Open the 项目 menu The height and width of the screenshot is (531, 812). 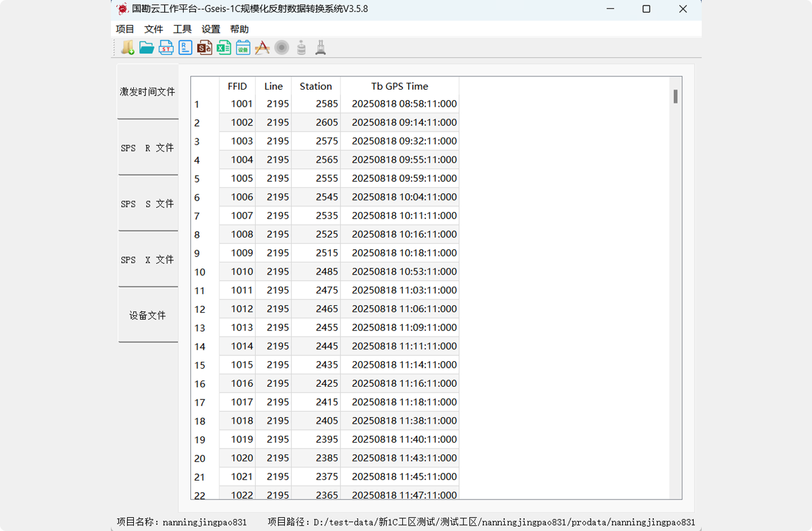pos(125,29)
